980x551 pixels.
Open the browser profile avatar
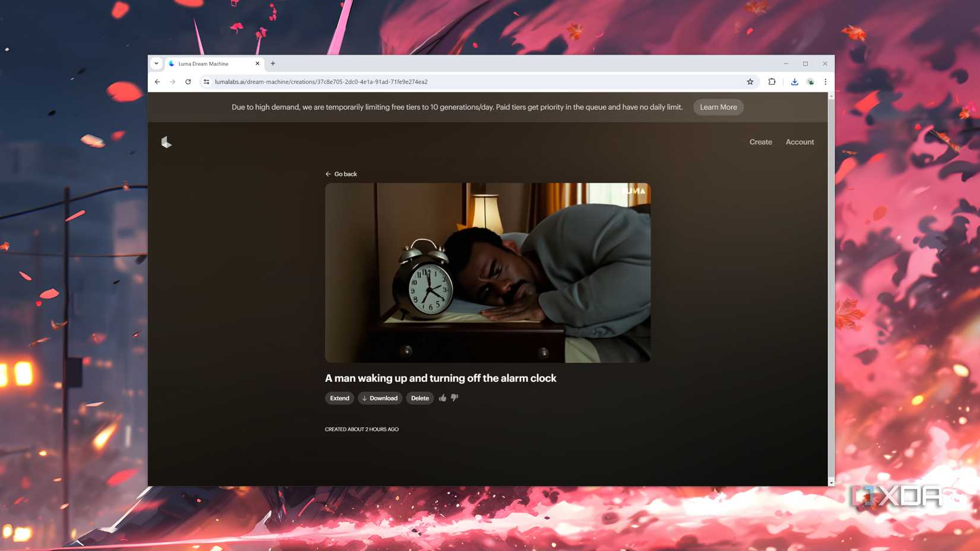[x=810, y=82]
